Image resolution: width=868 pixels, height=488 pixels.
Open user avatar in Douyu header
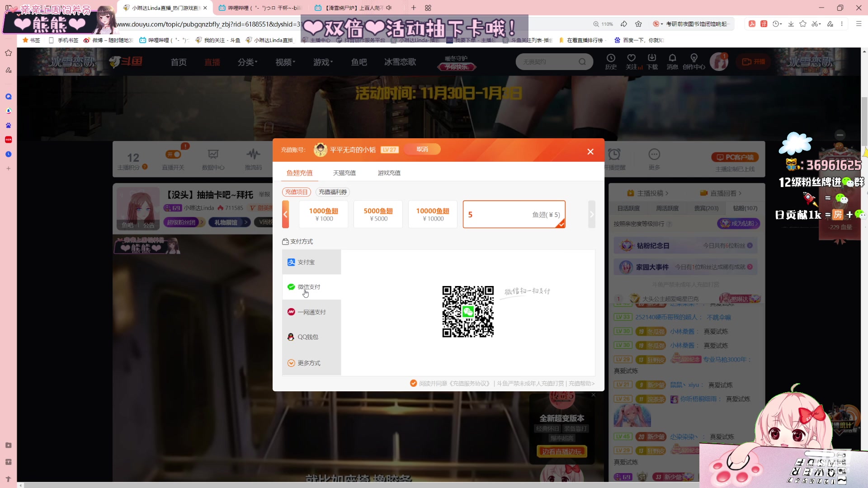pyautogui.click(x=718, y=61)
